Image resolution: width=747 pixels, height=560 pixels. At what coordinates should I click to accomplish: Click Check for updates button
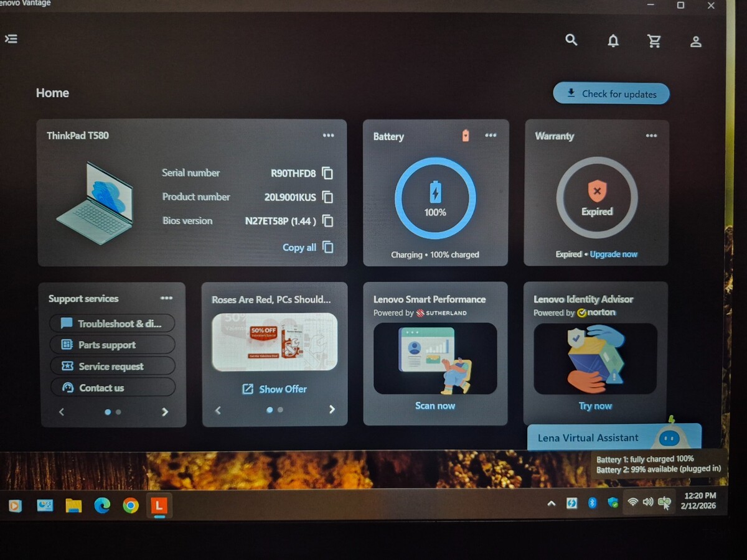pyautogui.click(x=611, y=94)
